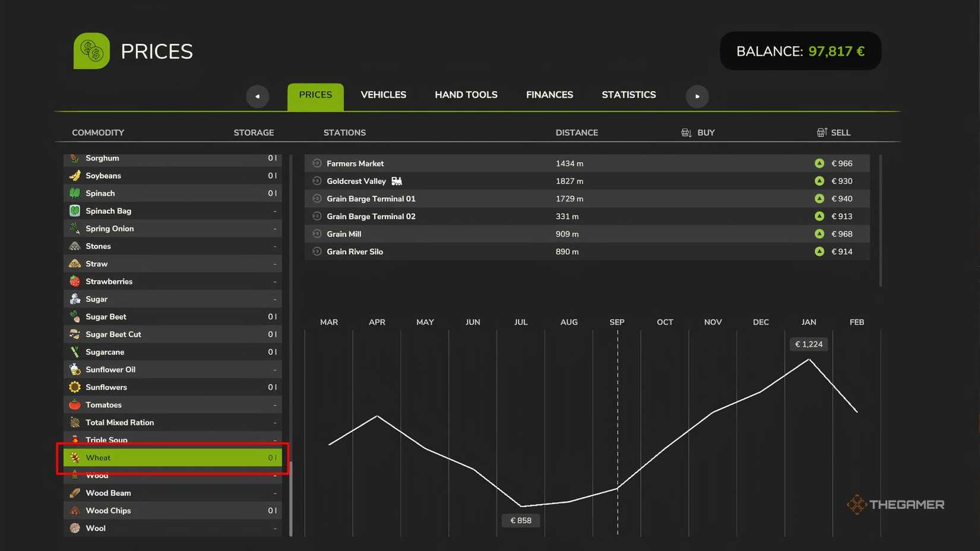Toggle the marker circle for Farmers Market

(x=317, y=163)
